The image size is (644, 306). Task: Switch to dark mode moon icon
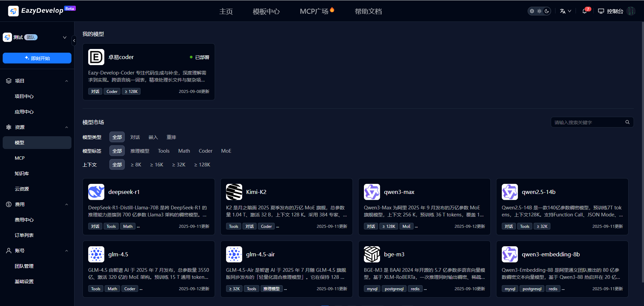click(x=547, y=11)
